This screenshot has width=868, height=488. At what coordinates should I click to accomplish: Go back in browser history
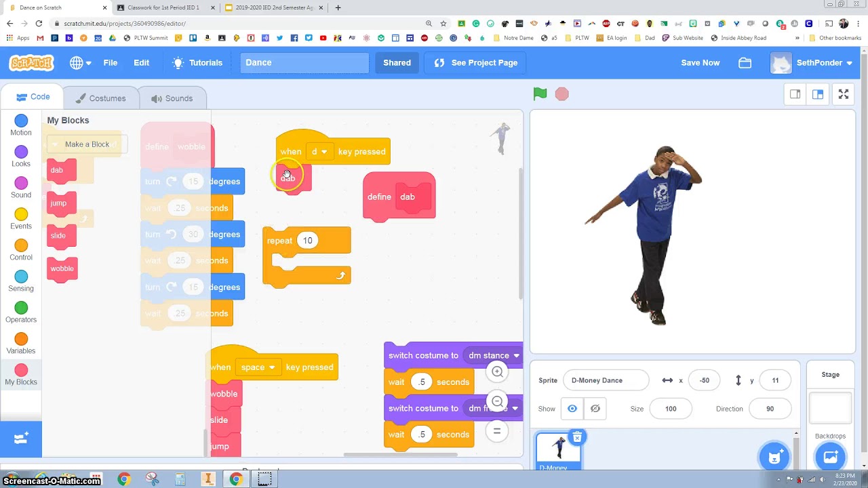(10, 24)
